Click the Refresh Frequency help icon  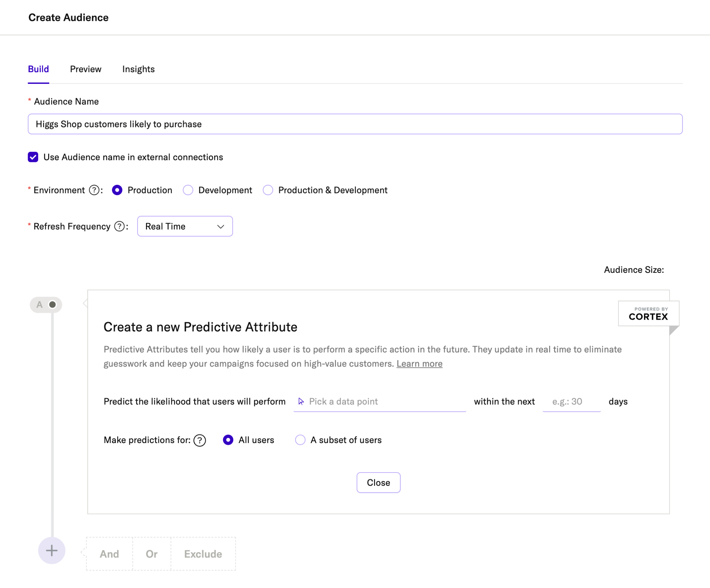coord(120,226)
